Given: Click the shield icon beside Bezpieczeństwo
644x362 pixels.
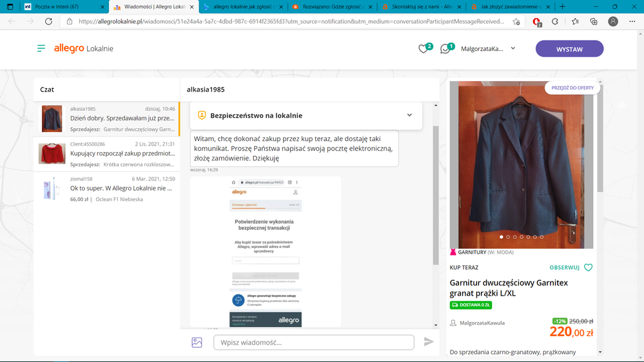Looking at the screenshot, I should [202, 115].
